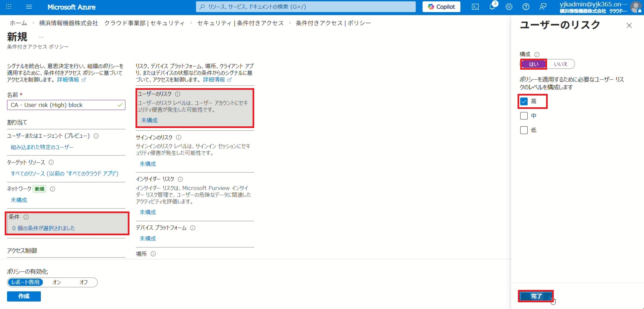Open the help question mark icon
644x309 pixels.
(x=526, y=7)
